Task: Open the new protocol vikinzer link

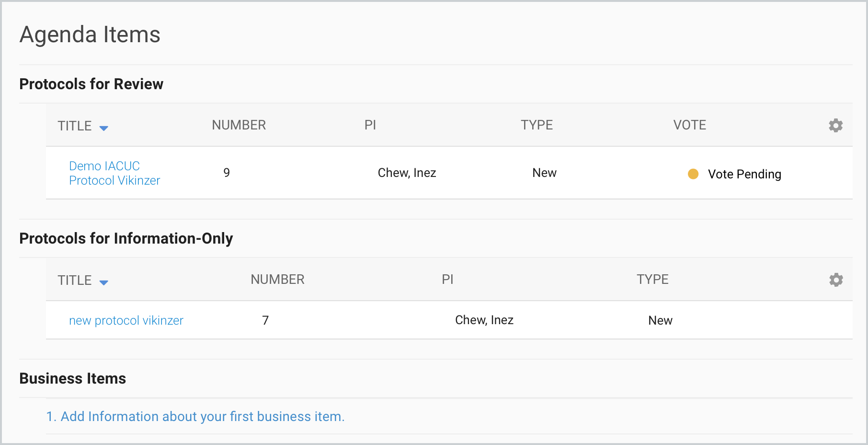Action: point(126,320)
